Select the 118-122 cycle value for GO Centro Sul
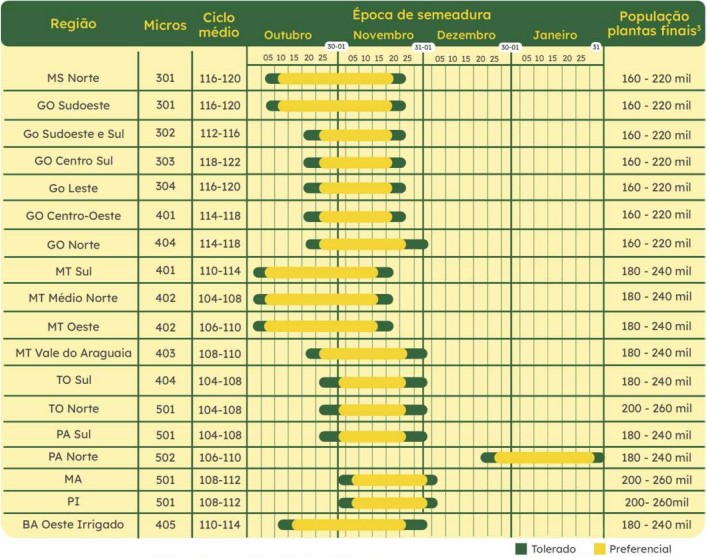The image size is (707, 557). 219,160
